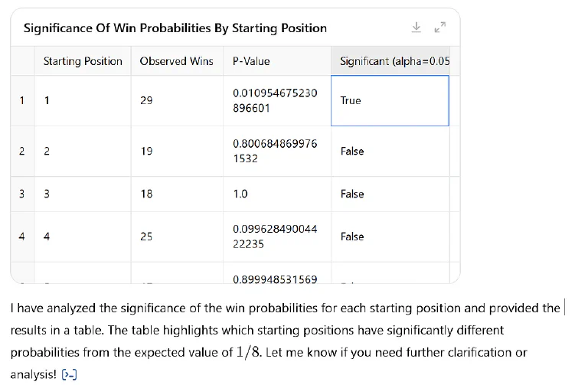Select the P-Value column header
This screenshot has height=385, width=588.
(x=251, y=61)
